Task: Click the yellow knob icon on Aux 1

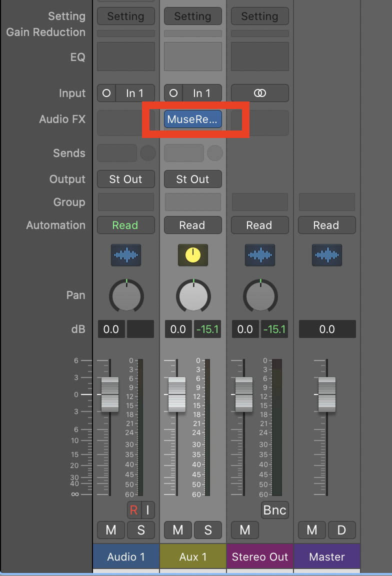Action: pyautogui.click(x=192, y=255)
